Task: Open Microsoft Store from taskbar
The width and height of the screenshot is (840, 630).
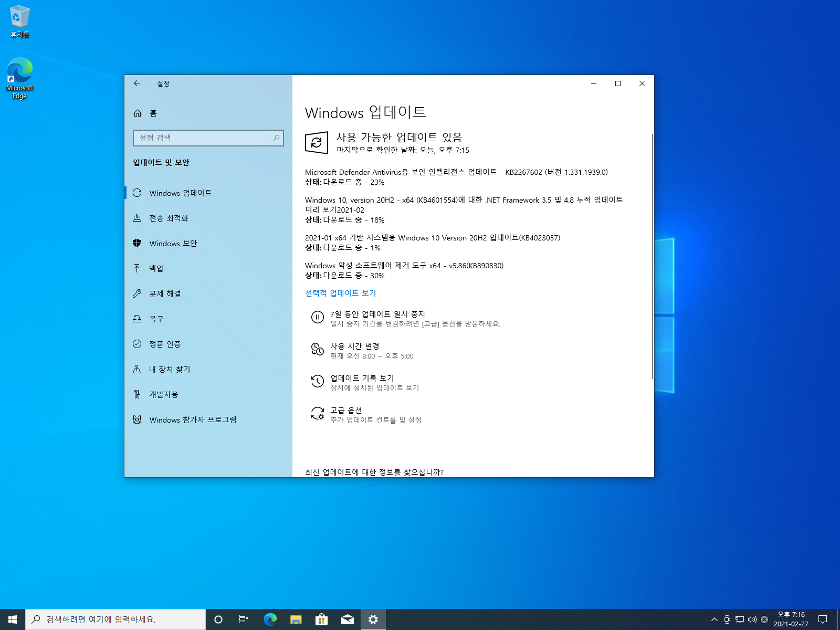Action: (x=321, y=619)
